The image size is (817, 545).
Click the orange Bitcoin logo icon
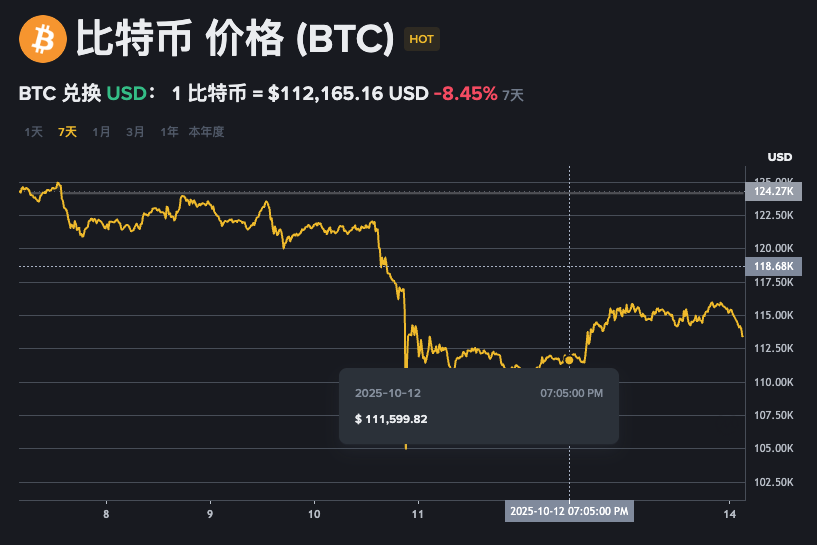pos(41,39)
